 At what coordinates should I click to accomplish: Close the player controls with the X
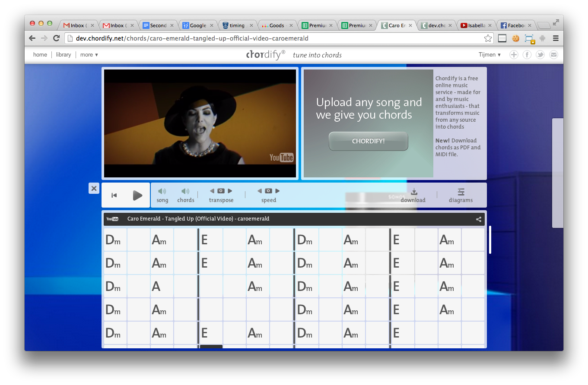94,188
